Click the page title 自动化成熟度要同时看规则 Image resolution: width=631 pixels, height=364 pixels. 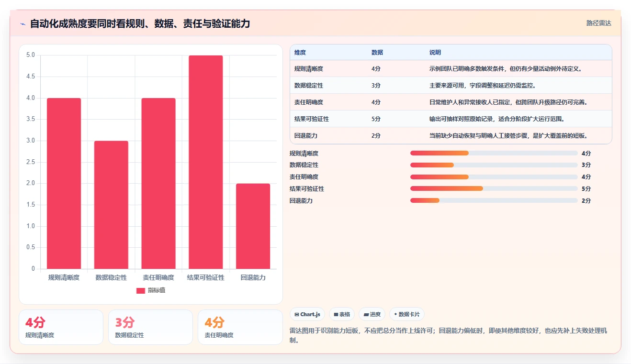(140, 24)
